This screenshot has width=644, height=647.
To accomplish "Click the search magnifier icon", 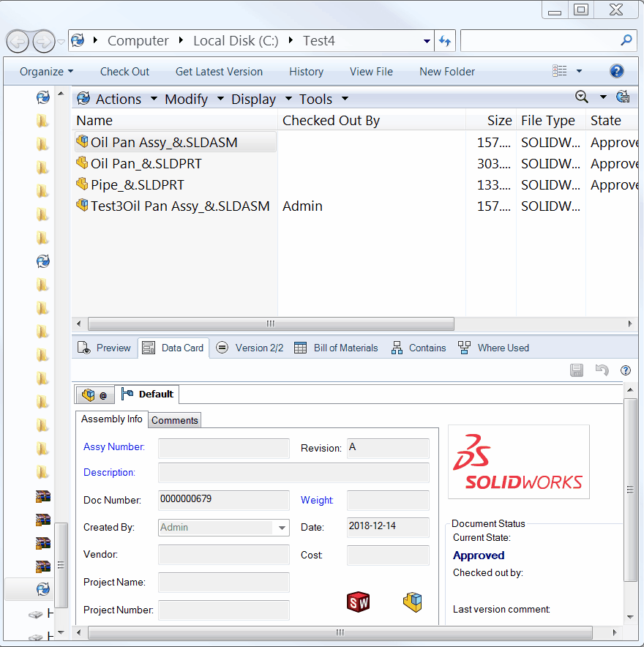I will pyautogui.click(x=626, y=41).
